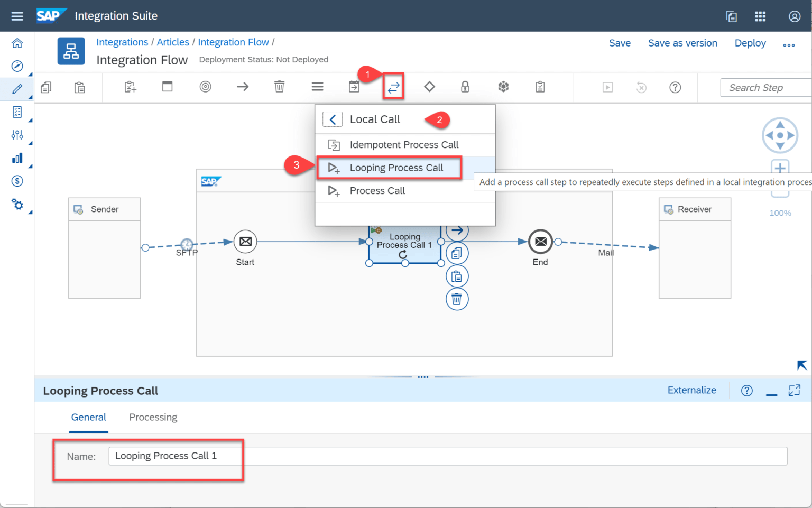Click the trash delete icon in toolbar
Viewport: 812px width, 508px height.
[279, 87]
